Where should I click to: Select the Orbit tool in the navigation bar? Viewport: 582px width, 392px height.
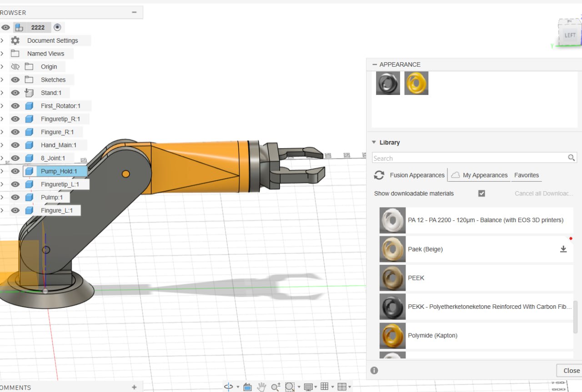click(x=229, y=387)
